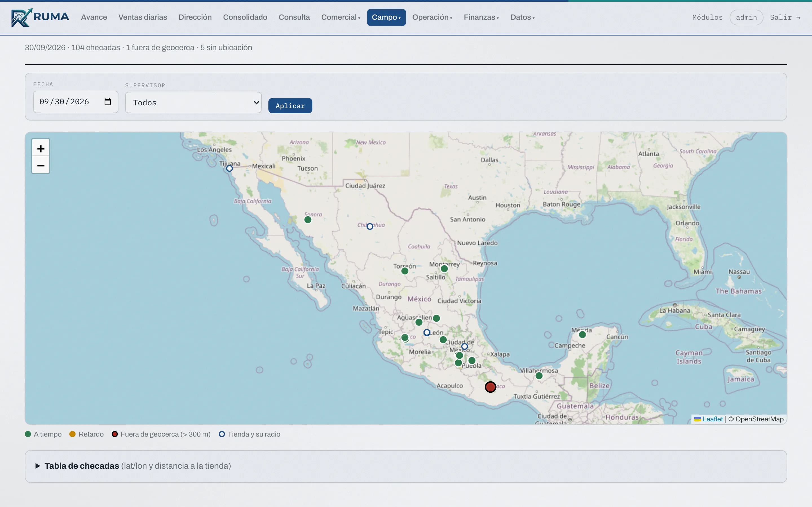Open the Supervisor dropdown showing Todos
The width and height of the screenshot is (812, 507).
point(193,103)
